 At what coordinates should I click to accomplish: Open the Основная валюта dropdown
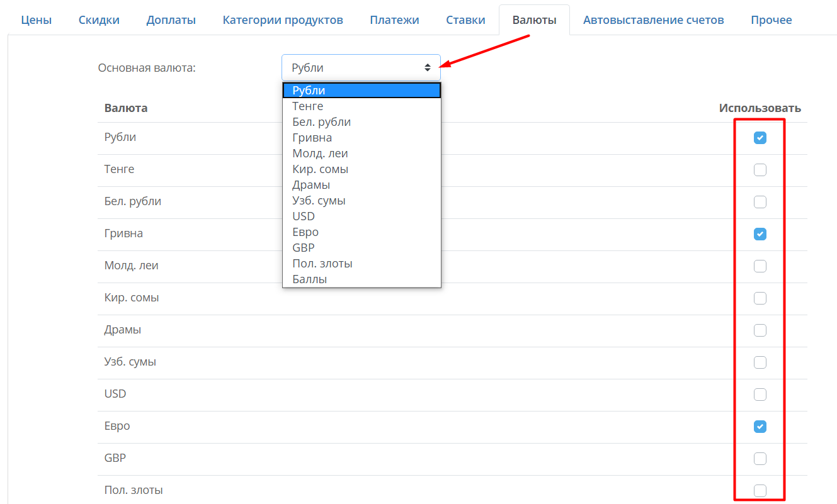(x=361, y=67)
